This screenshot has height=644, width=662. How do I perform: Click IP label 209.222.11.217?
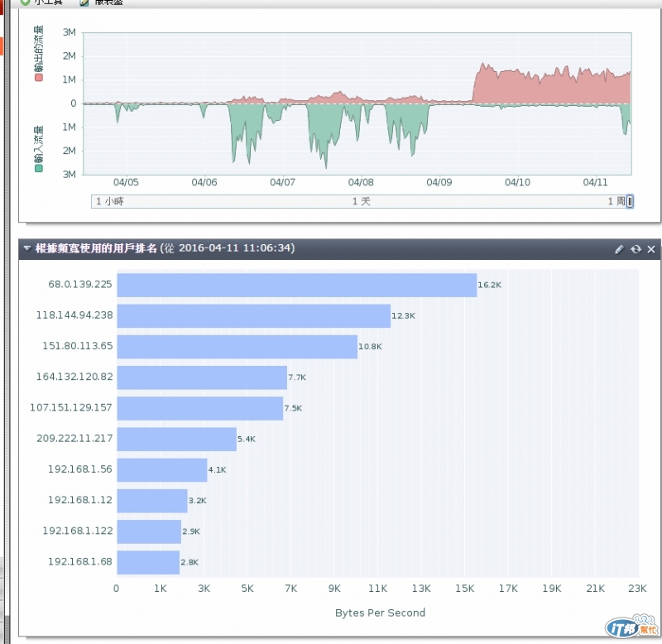[74, 439]
